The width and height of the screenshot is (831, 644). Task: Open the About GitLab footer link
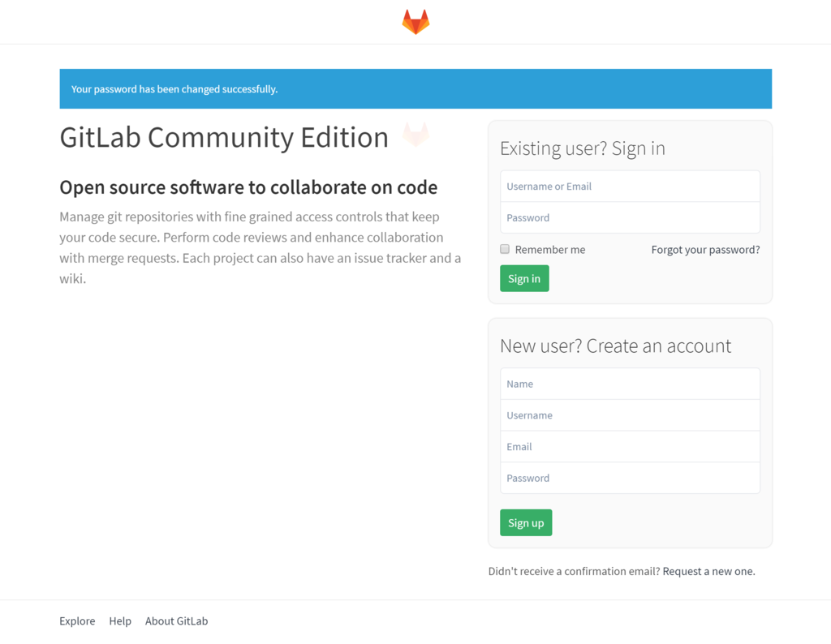176,621
